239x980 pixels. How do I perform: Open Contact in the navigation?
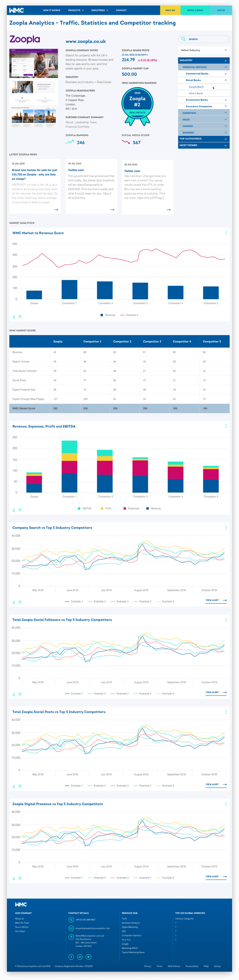click(x=121, y=10)
